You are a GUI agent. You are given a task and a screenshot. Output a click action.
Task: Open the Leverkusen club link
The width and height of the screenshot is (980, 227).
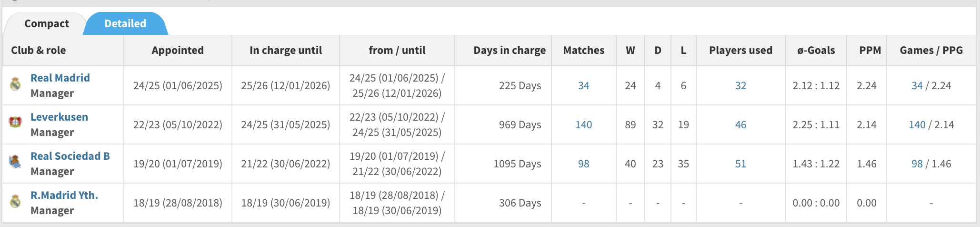59,117
